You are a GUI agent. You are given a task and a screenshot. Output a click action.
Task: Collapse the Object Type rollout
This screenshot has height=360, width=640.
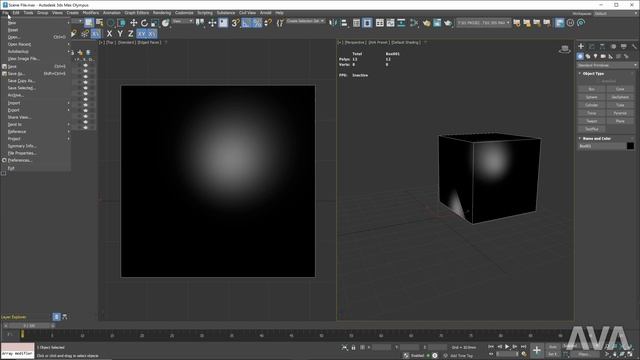coord(593,73)
